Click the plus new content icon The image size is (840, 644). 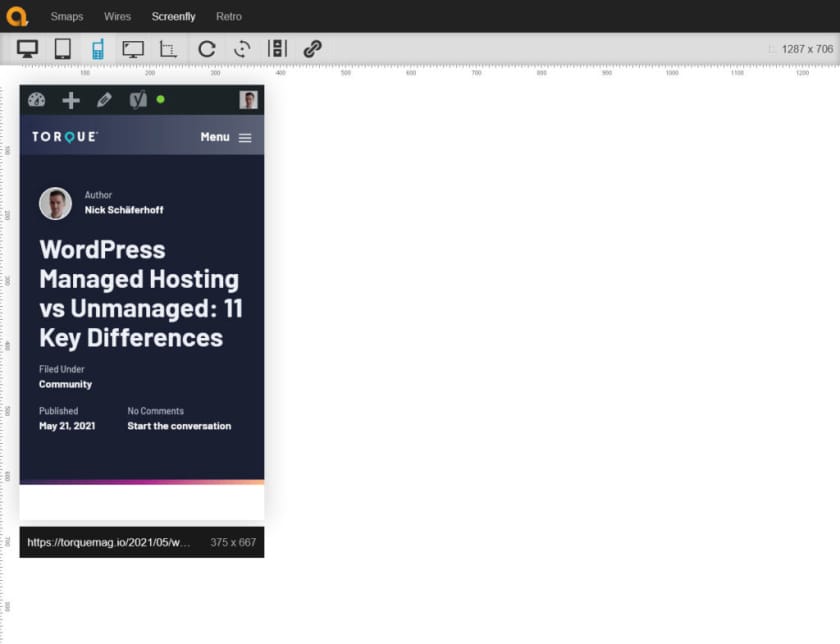pos(71,100)
